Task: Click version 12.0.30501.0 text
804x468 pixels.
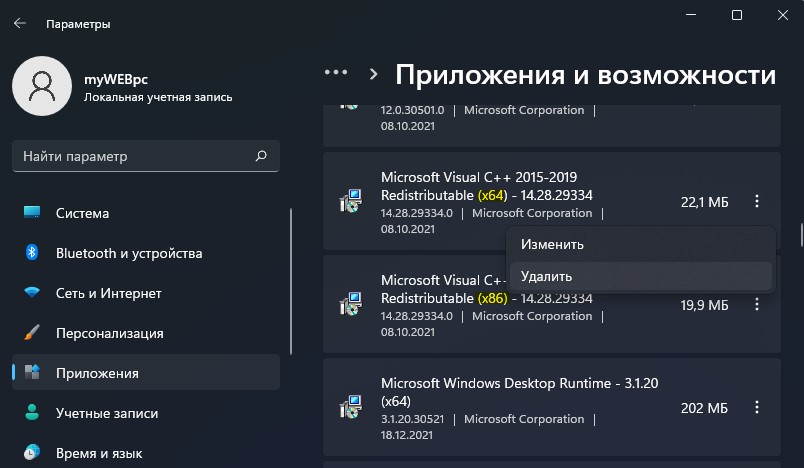Action: pos(412,110)
